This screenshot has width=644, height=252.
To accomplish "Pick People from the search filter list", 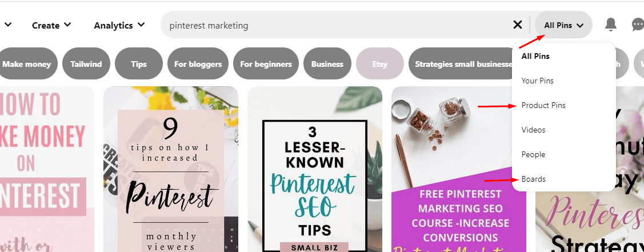I will 533,155.
